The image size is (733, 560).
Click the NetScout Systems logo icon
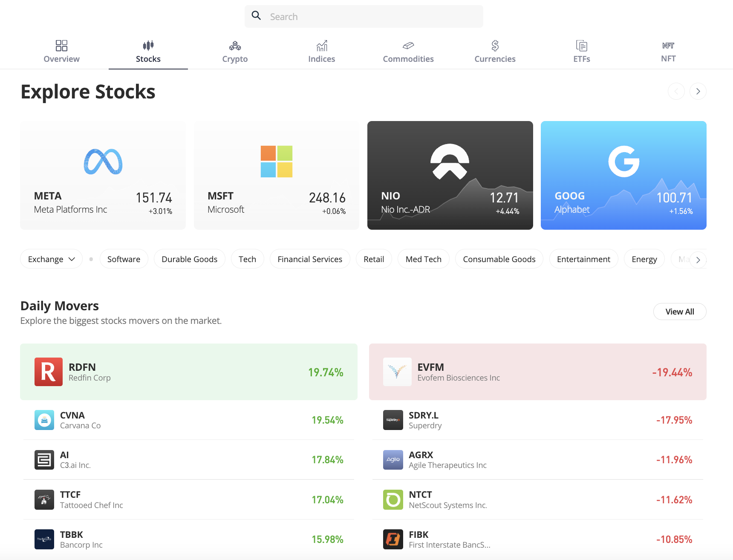coord(393,499)
